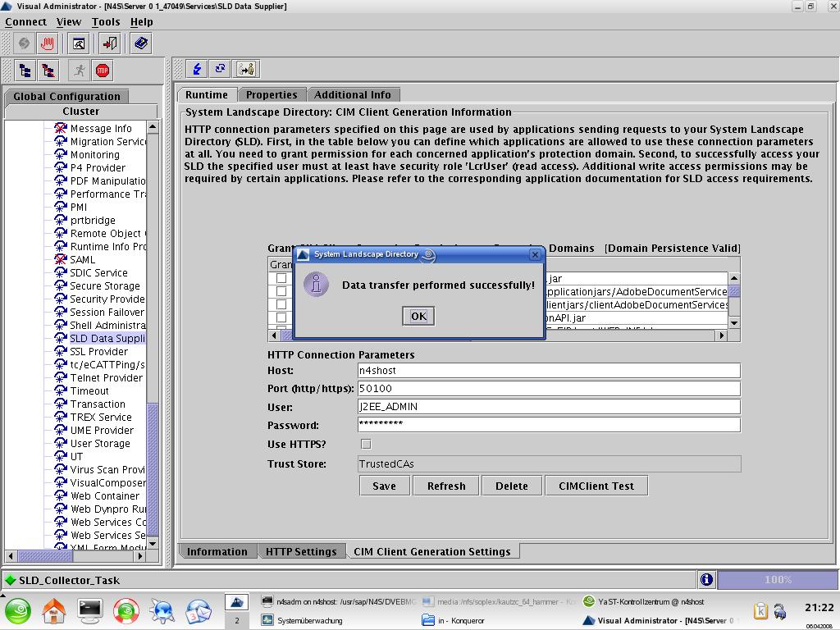Click the crossed-out tree structure icon

(x=48, y=71)
